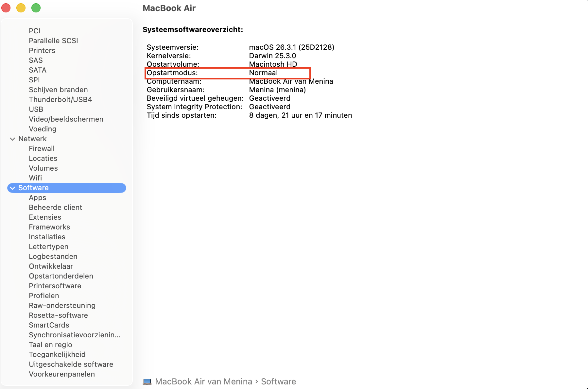588x389 pixels.
Task: Select the highlighted Opstartmodus row
Action: tap(228, 73)
